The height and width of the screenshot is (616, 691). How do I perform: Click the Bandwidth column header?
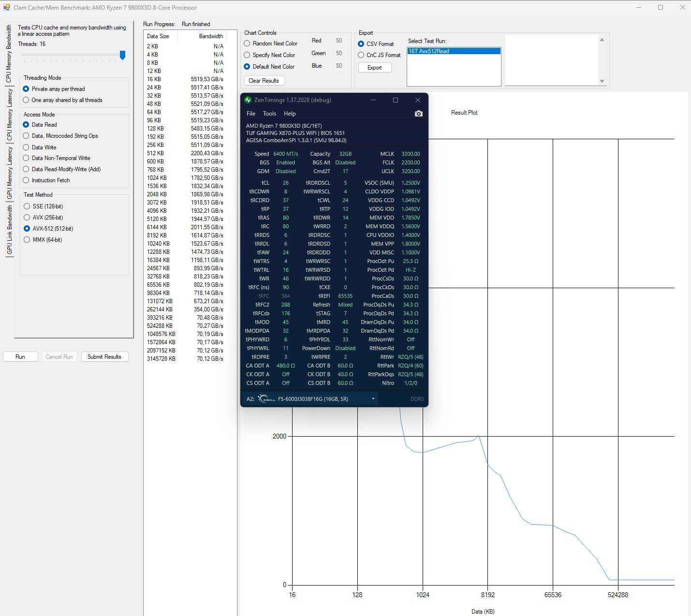click(206, 36)
